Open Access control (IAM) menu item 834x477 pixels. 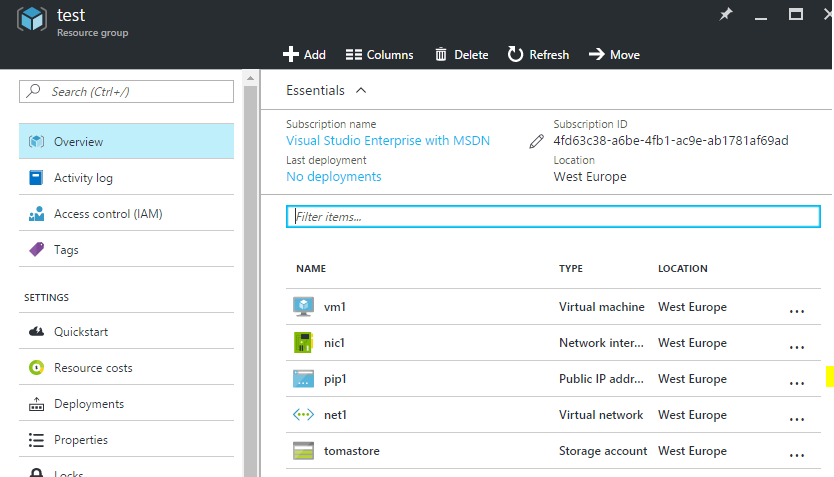point(127,214)
